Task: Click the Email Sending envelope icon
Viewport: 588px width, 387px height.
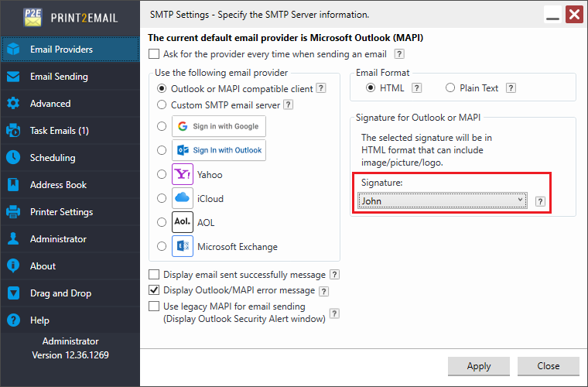Action: [13, 77]
